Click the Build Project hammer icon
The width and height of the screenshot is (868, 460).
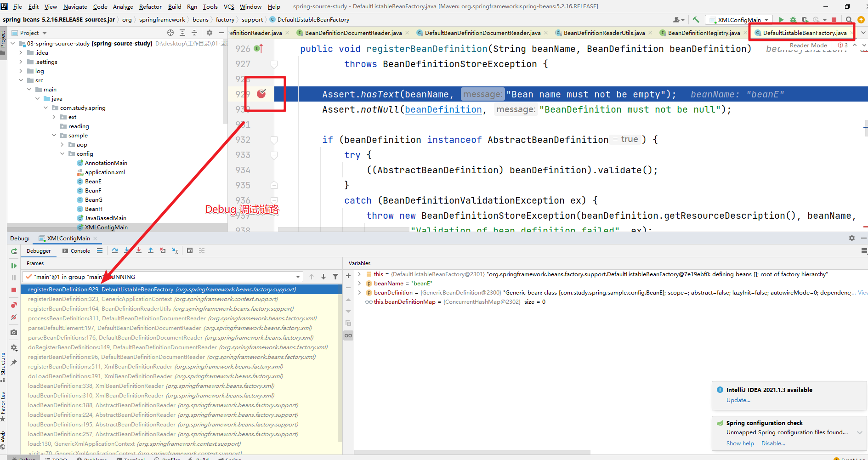click(696, 20)
